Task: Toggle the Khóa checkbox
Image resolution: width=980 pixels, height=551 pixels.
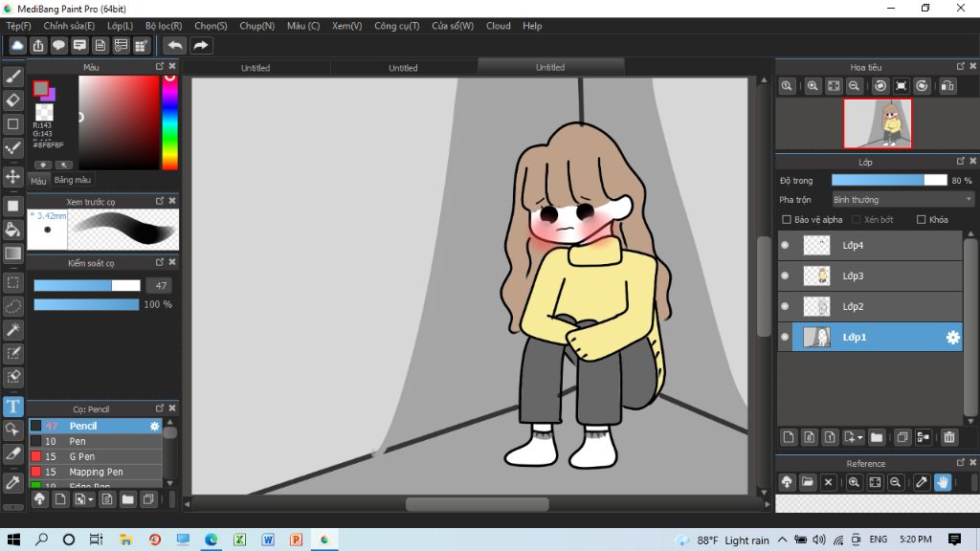Action: [921, 220]
